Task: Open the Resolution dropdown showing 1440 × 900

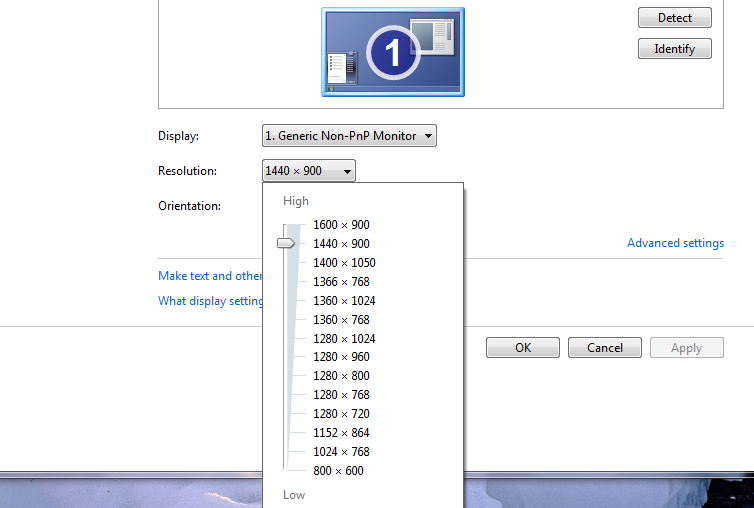Action: [309, 171]
